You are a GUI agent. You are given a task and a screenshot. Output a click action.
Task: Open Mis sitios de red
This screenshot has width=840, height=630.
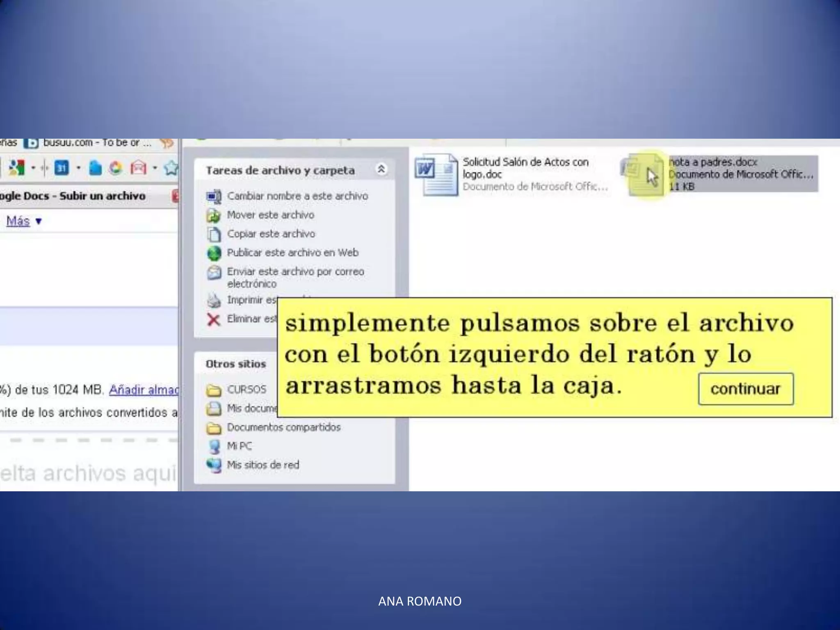tap(262, 465)
